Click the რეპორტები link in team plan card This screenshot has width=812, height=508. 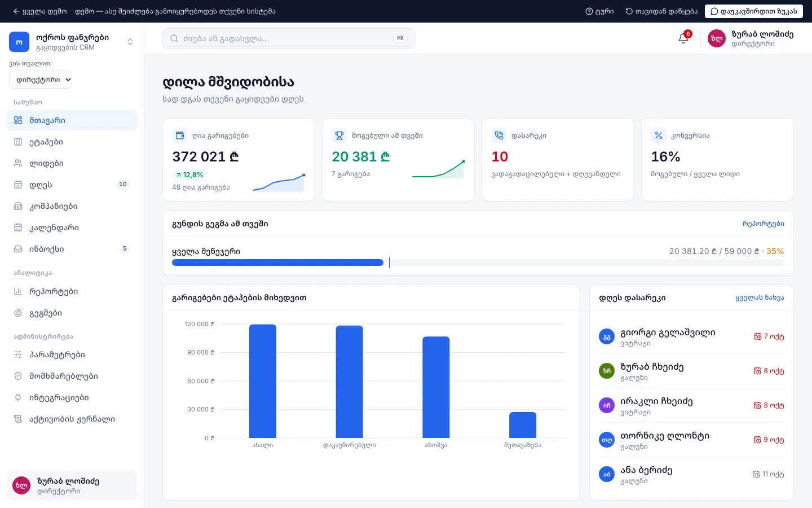[763, 224]
